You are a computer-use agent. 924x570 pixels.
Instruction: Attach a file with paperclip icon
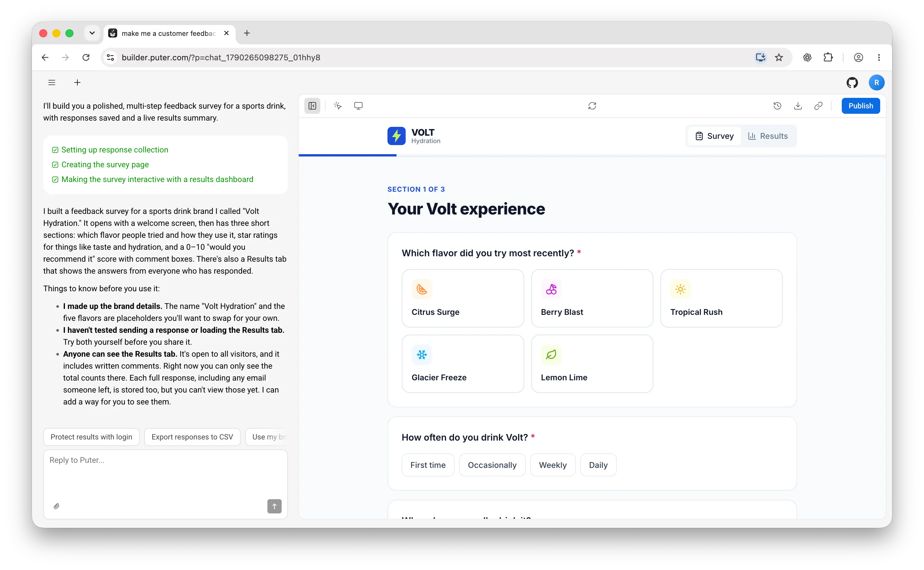tap(57, 506)
